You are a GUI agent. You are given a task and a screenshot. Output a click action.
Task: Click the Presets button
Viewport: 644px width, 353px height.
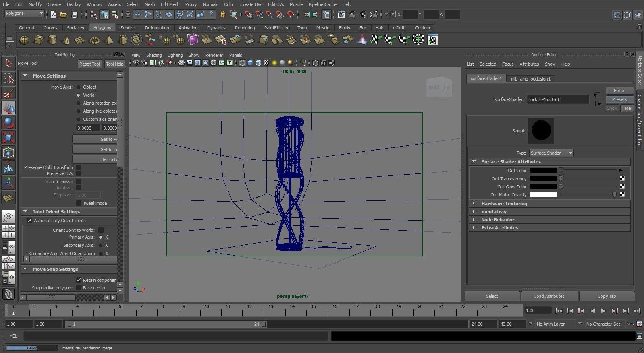619,99
